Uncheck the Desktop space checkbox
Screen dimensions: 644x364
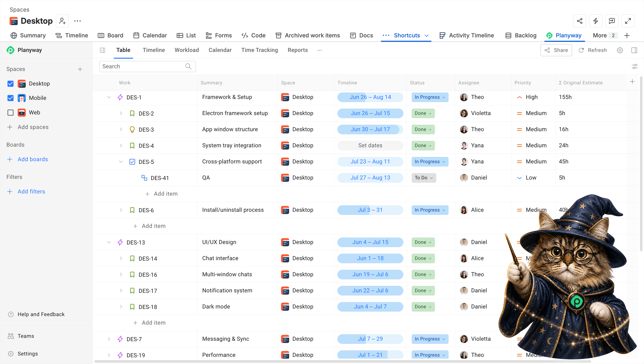10,84
